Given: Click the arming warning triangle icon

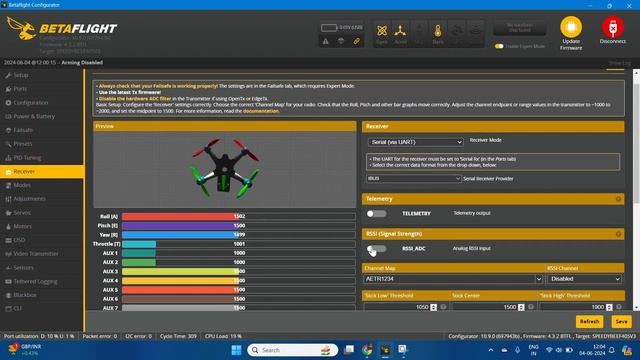Looking at the screenshot, I should [325, 41].
